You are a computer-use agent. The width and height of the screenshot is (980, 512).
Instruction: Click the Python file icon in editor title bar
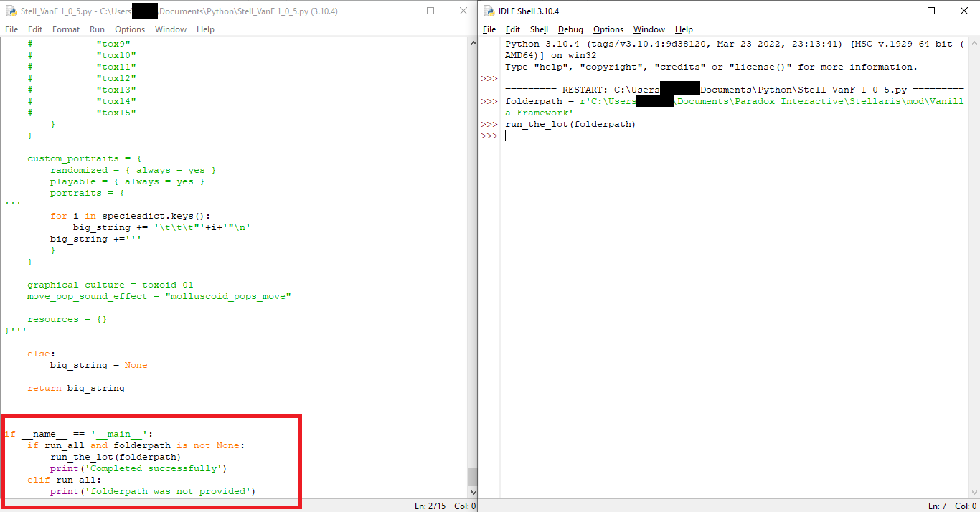click(x=11, y=11)
